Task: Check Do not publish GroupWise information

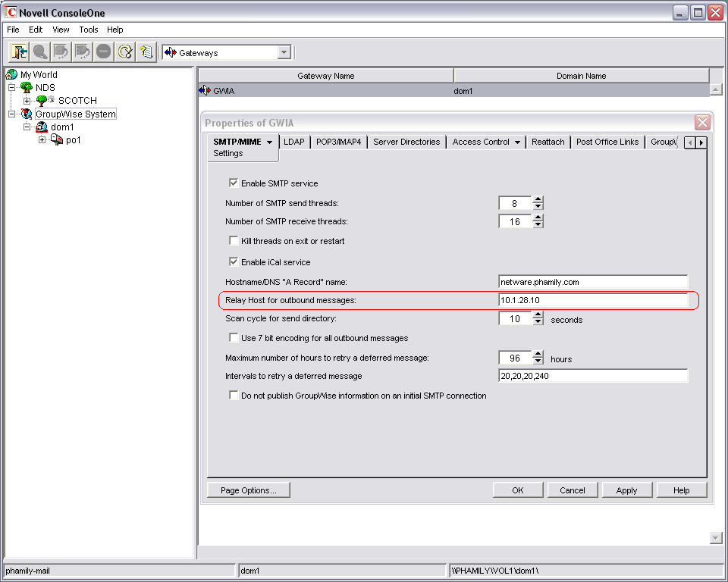Action: pyautogui.click(x=234, y=395)
